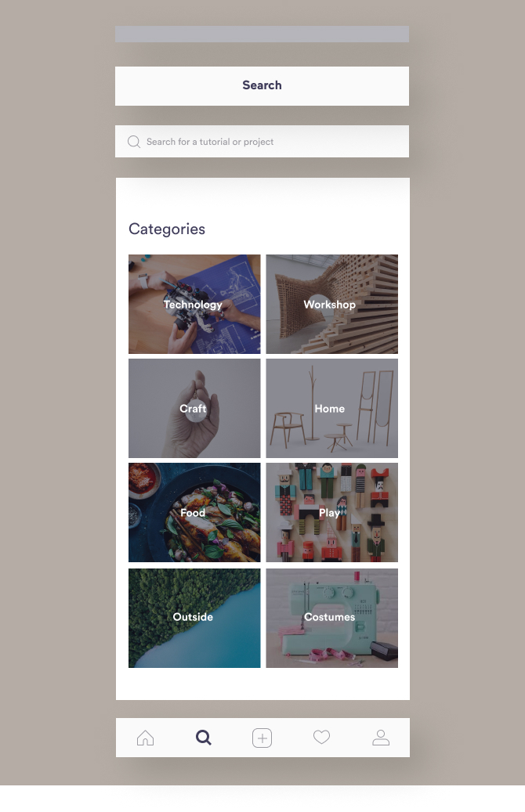The height and width of the screenshot is (812, 525).
Task: Click the Search for a tutorial or project field
Action: tap(262, 142)
